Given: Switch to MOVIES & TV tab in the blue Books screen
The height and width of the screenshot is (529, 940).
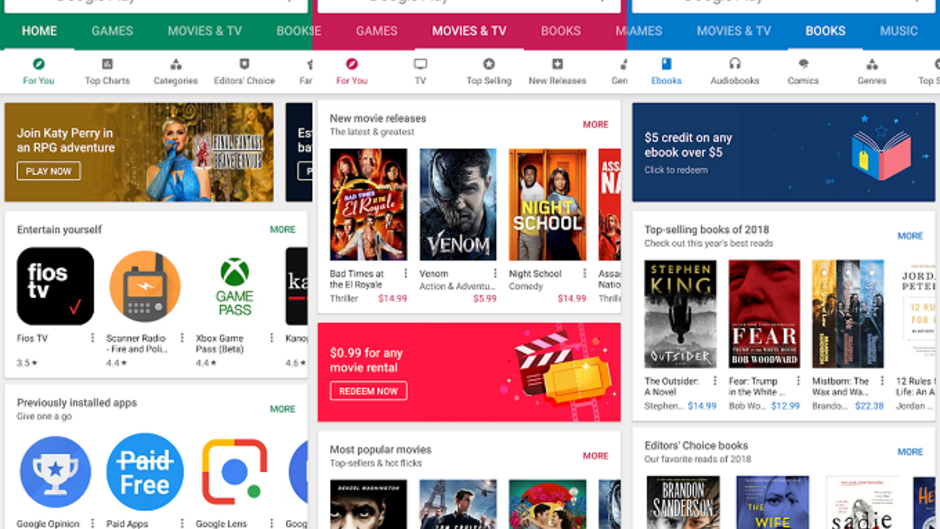Looking at the screenshot, I should click(x=734, y=31).
